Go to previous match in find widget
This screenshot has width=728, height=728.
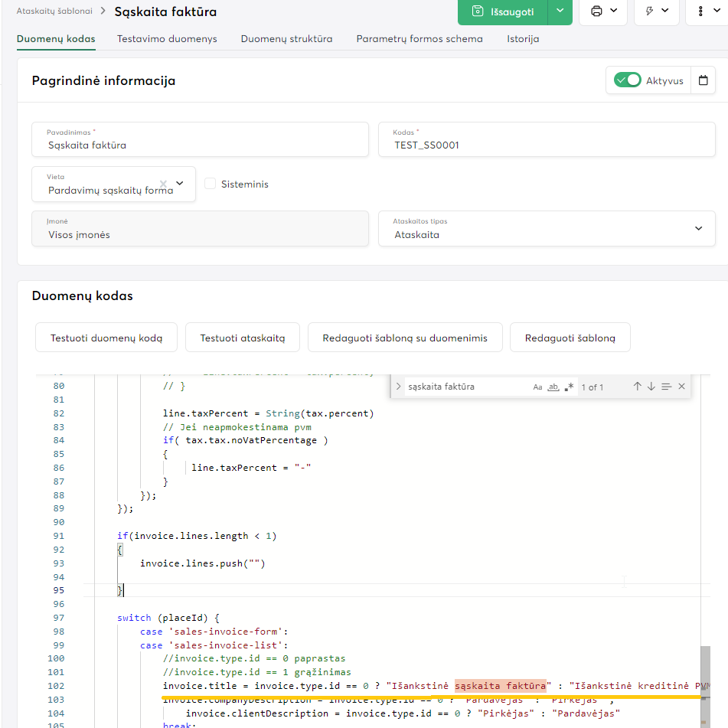pos(637,387)
